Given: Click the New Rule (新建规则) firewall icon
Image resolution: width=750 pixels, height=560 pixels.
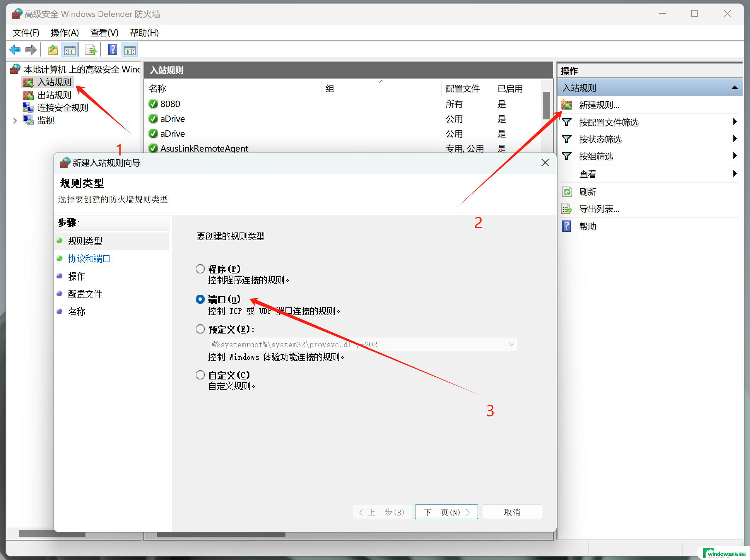Looking at the screenshot, I should click(567, 105).
